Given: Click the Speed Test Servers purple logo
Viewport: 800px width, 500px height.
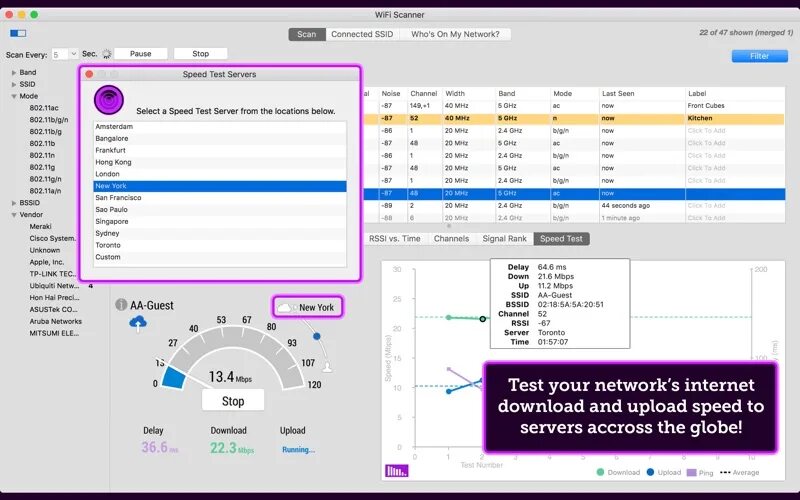Looking at the screenshot, I should (x=109, y=100).
